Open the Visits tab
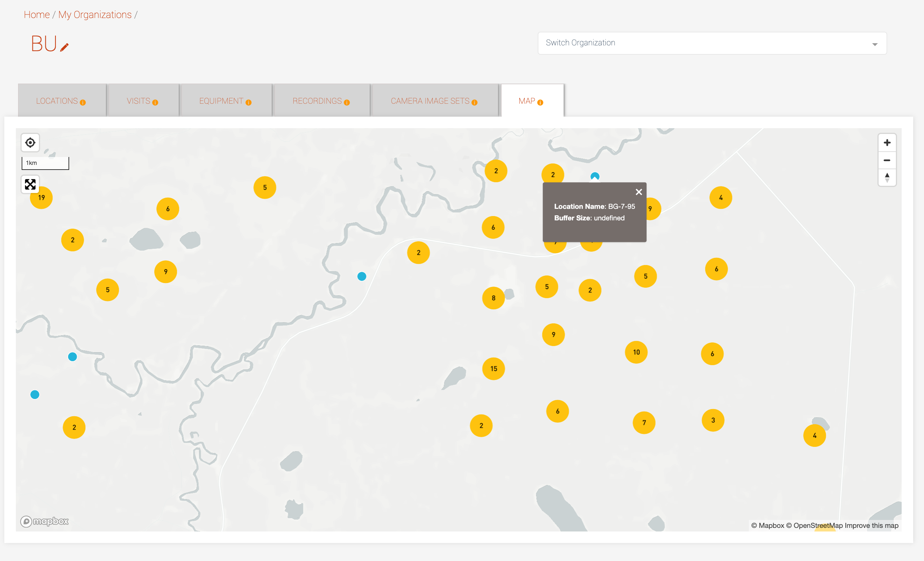 [x=143, y=100]
